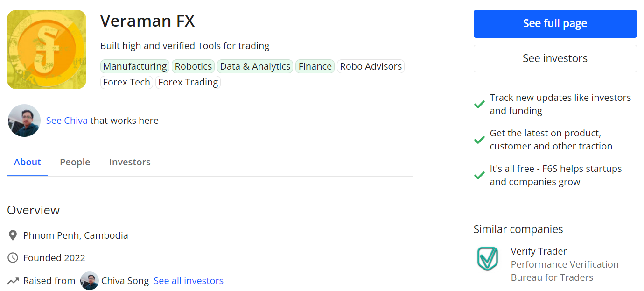Click the checkmark next to Get the latest

coord(479,140)
